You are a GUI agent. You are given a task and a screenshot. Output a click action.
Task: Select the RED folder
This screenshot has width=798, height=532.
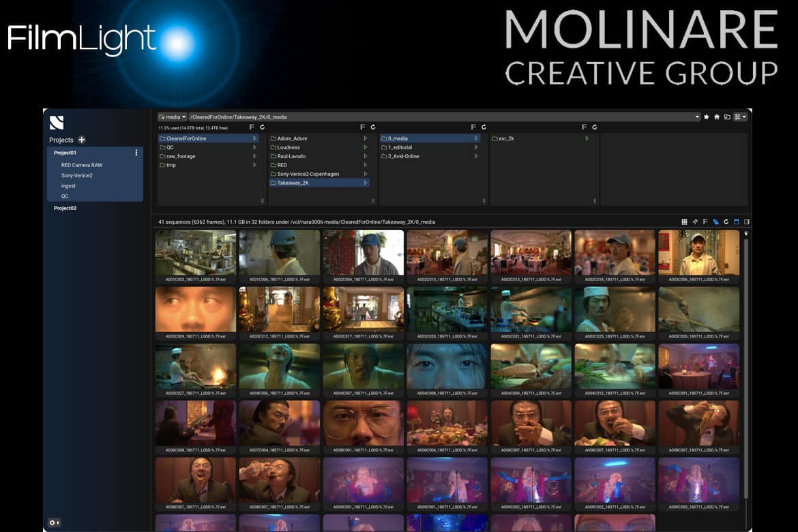click(319, 166)
